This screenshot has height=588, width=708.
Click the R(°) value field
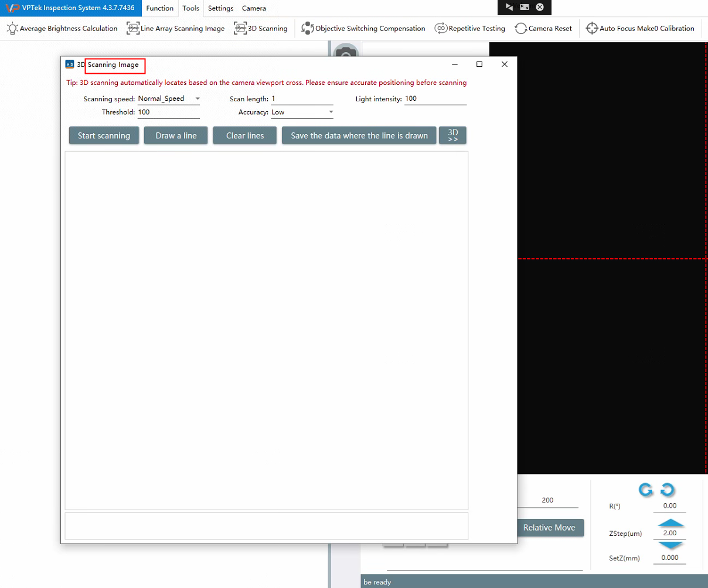[x=669, y=505]
